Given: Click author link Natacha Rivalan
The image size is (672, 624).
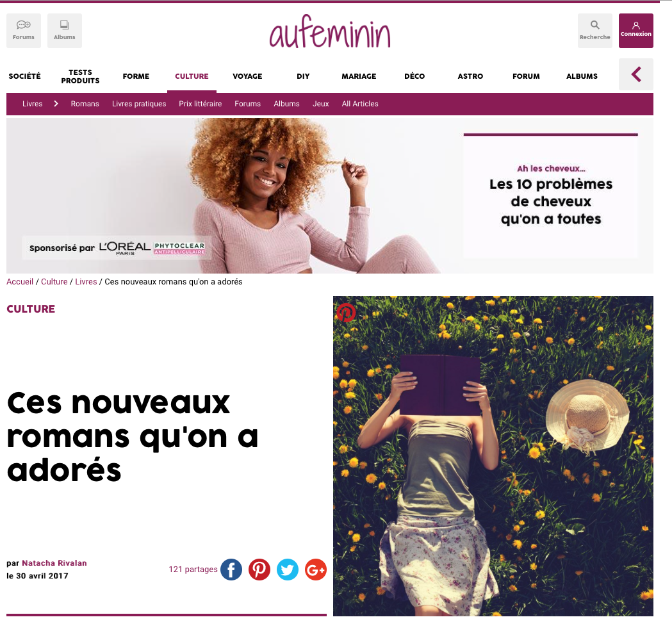Looking at the screenshot, I should [54, 563].
